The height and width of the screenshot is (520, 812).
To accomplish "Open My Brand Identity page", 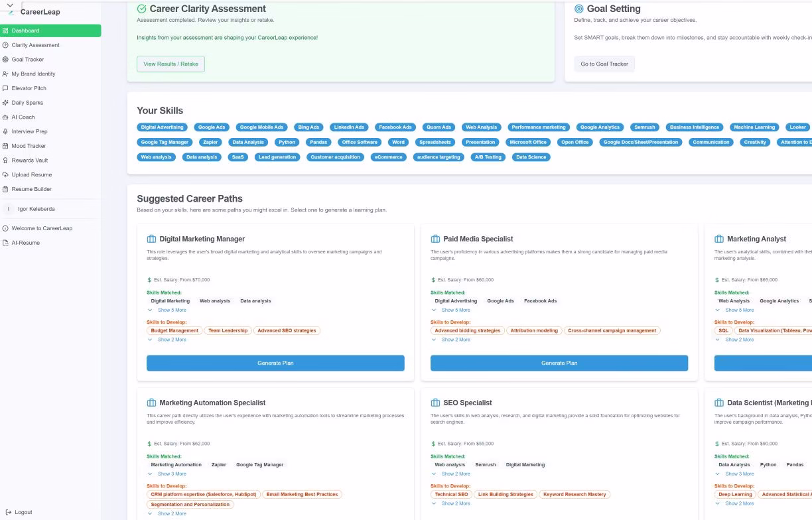I will tap(33, 74).
